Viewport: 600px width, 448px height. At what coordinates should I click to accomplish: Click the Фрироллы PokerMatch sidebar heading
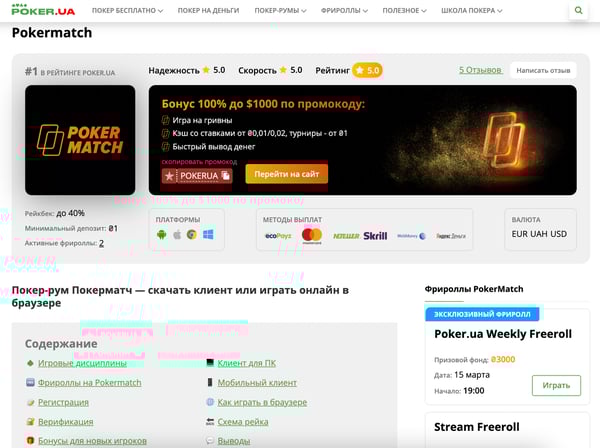point(474,289)
